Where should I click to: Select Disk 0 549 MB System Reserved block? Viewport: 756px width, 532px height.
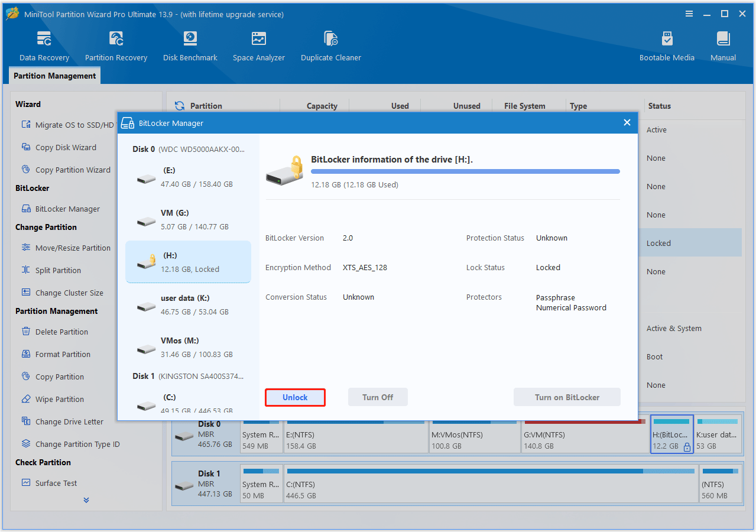click(x=261, y=434)
